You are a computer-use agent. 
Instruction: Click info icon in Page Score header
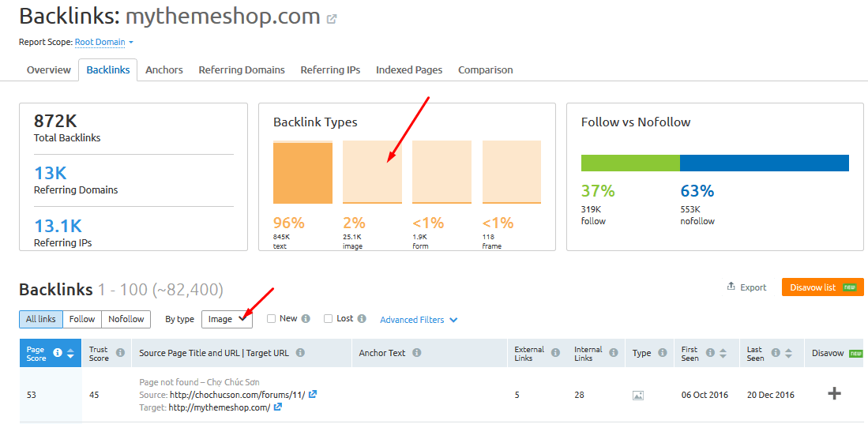point(57,353)
